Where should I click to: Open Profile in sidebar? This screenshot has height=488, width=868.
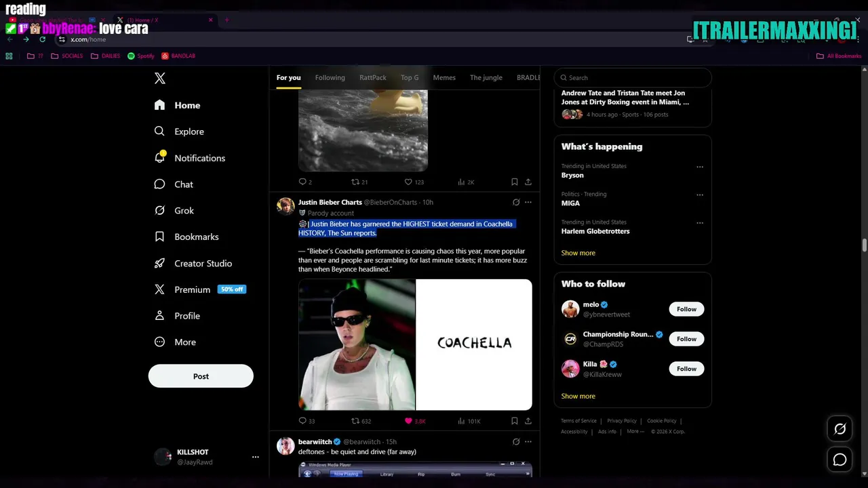click(177, 316)
